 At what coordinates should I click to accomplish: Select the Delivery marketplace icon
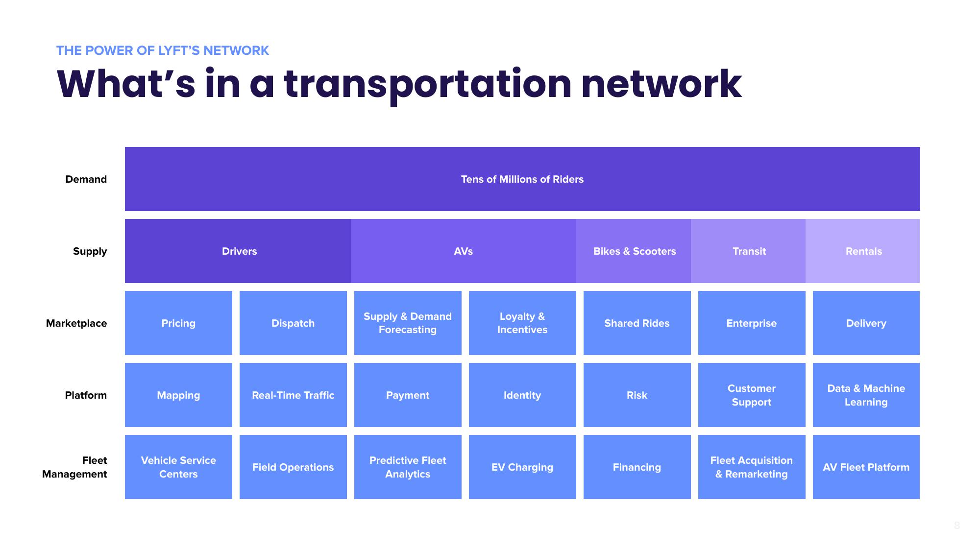coord(866,323)
